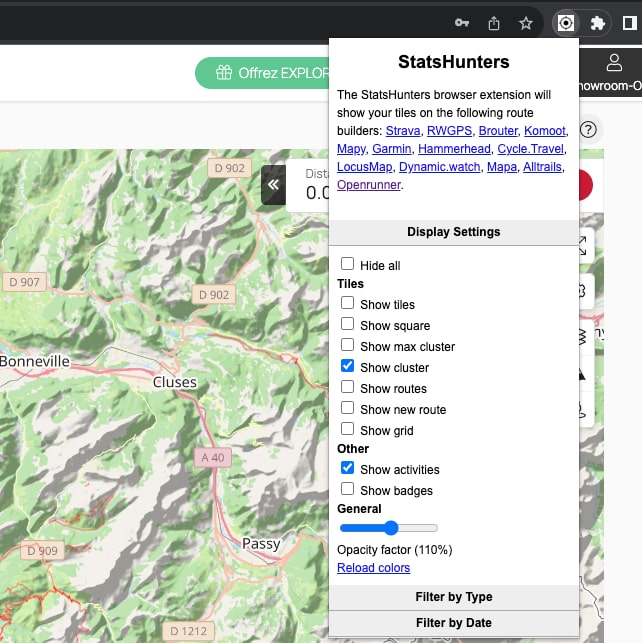Enable the Show grid checkbox
Screen dimensions: 642x643
[347, 429]
